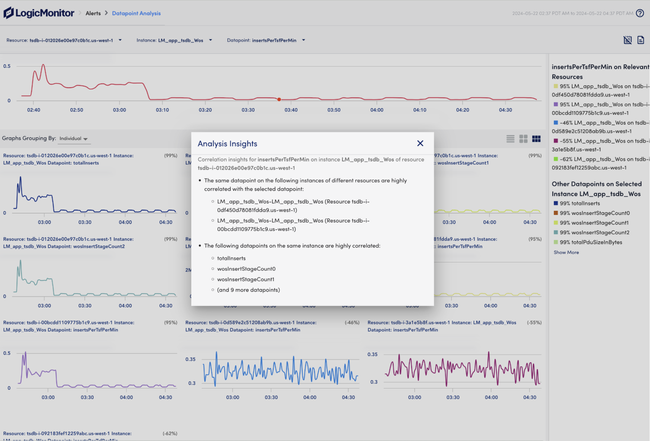The width and height of the screenshot is (650, 441).
Task: Click 95% legend entry for 0df450d78081fdda9
Action: (600, 90)
